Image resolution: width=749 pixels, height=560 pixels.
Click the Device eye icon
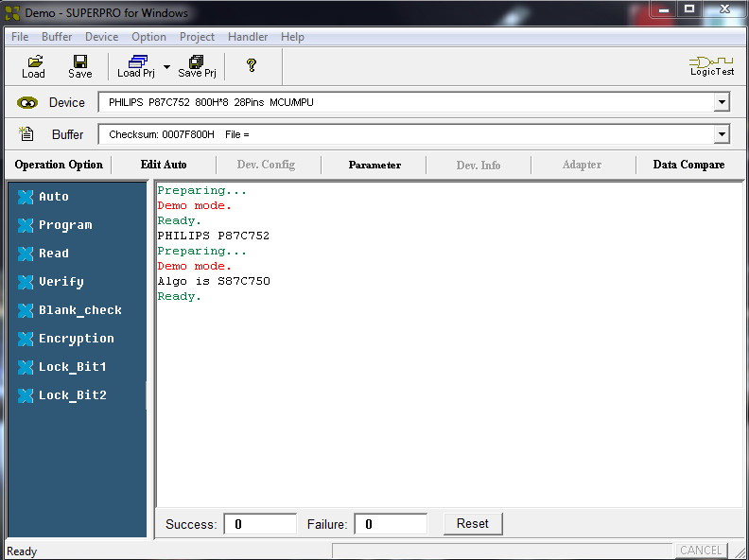pyautogui.click(x=27, y=103)
